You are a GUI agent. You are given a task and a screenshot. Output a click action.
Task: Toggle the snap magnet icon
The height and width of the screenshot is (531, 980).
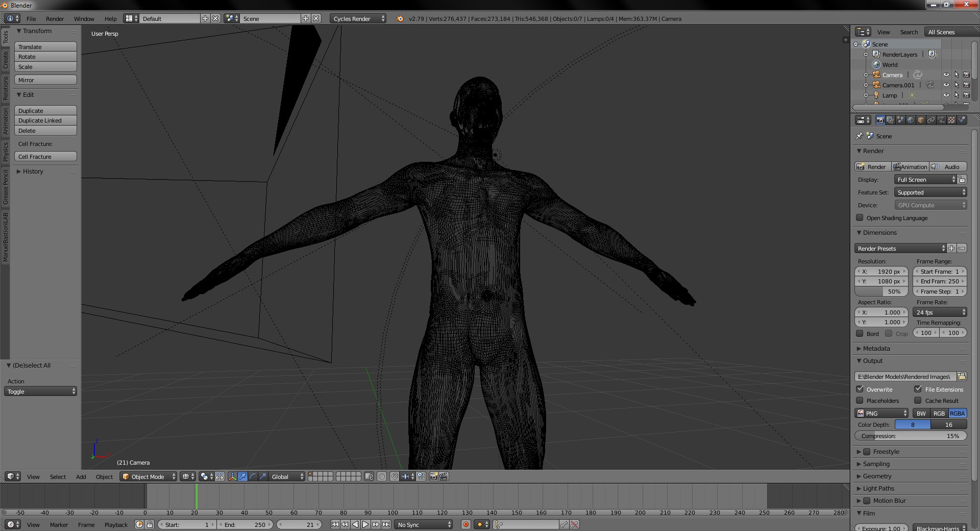coord(395,476)
